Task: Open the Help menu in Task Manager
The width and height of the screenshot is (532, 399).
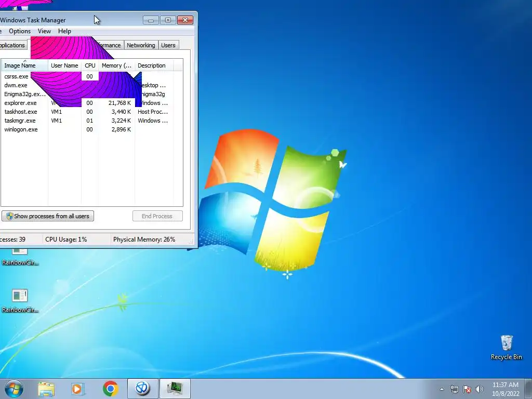Action: coord(64,31)
